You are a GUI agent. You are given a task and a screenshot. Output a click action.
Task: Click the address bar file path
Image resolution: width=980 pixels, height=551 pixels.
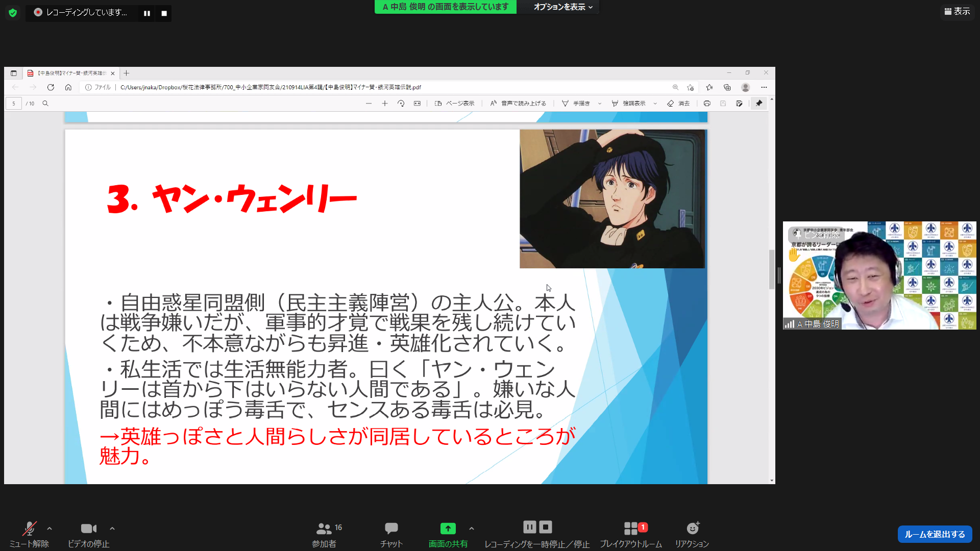pyautogui.click(x=271, y=88)
